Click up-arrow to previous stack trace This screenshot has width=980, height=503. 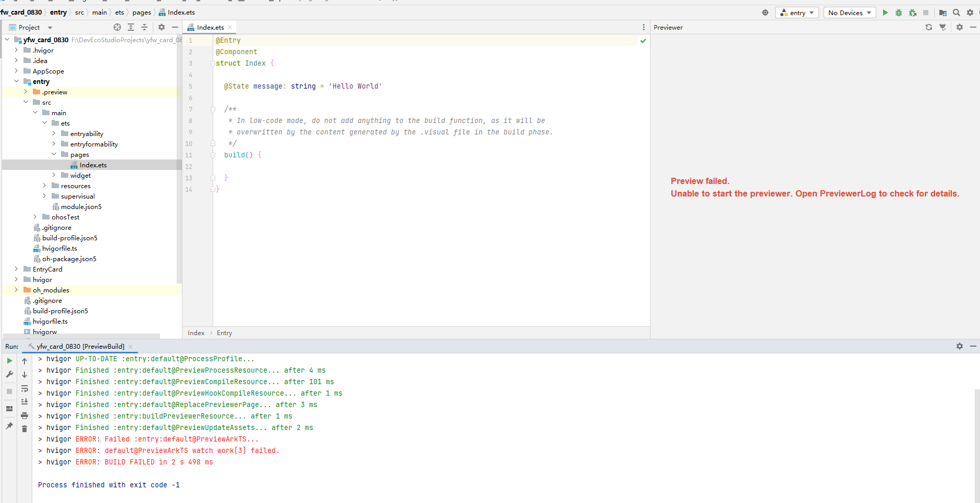[24, 361]
